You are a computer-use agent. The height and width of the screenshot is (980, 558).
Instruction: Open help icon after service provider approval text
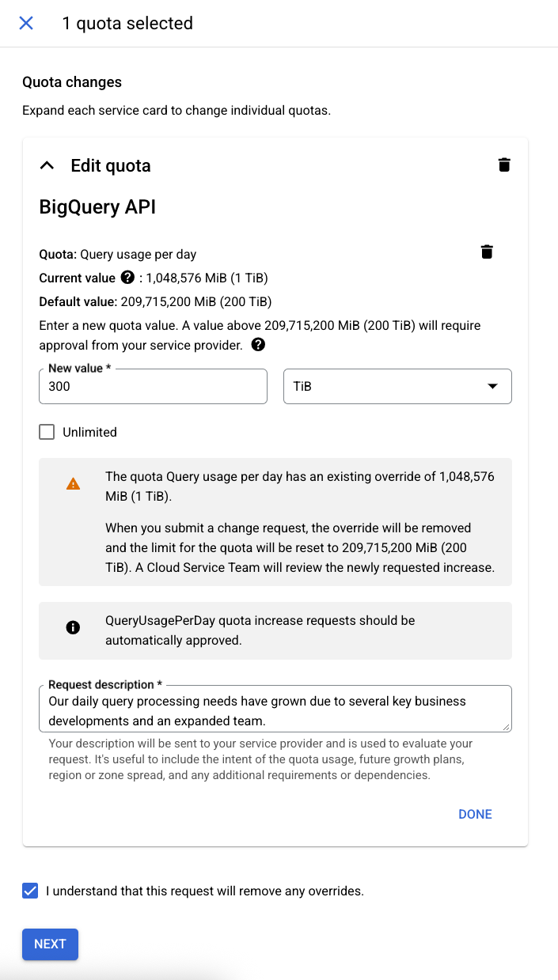pyautogui.click(x=258, y=345)
